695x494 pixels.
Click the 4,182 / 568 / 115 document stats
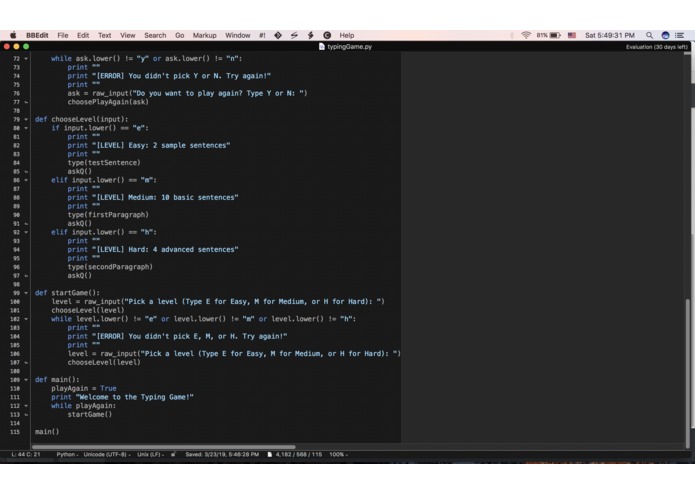coord(299,454)
